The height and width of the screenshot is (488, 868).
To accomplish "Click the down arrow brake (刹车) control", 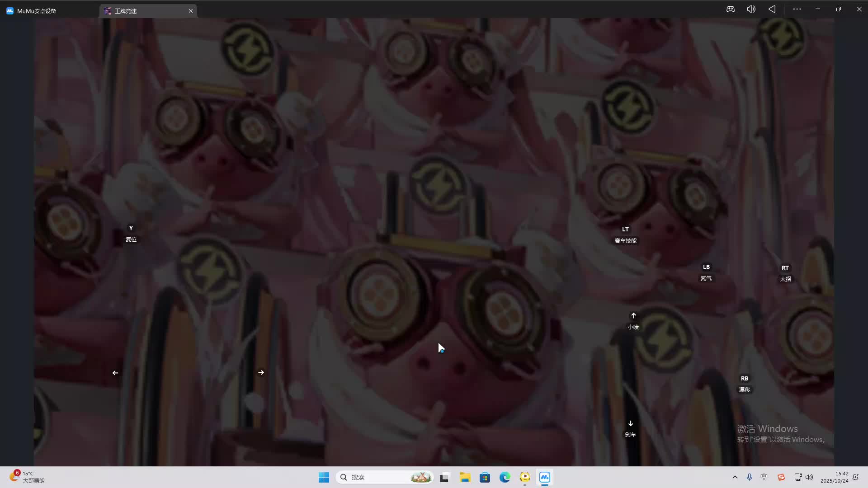I will (630, 428).
